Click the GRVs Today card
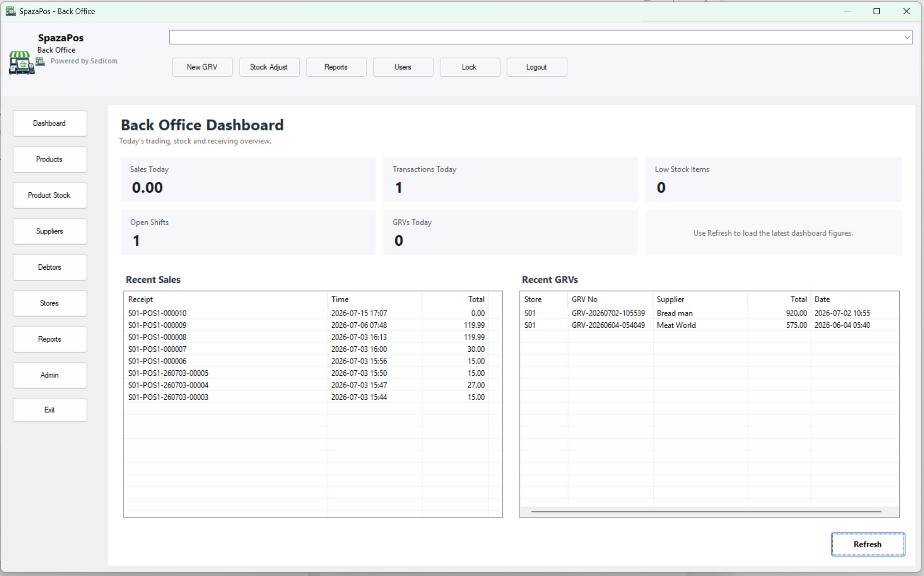 click(x=510, y=233)
